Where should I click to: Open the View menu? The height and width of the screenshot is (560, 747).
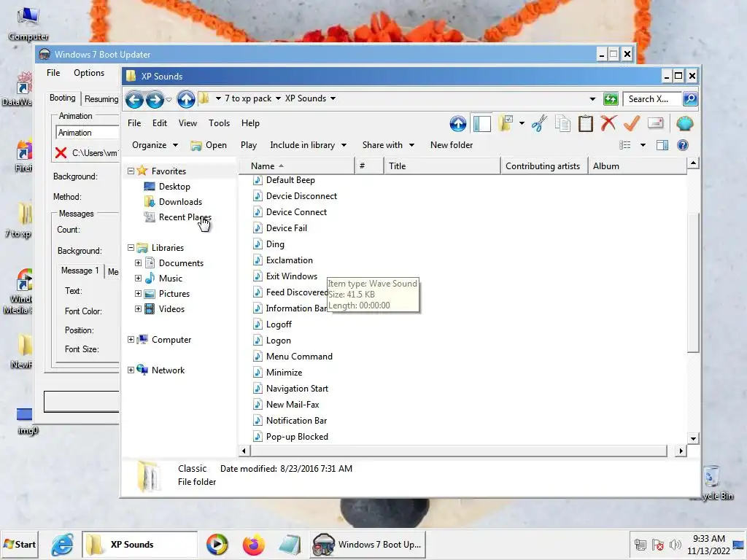(187, 123)
